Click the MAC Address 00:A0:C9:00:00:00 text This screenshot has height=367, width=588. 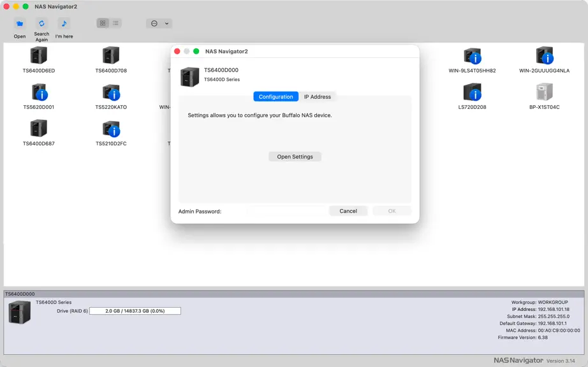click(543, 330)
